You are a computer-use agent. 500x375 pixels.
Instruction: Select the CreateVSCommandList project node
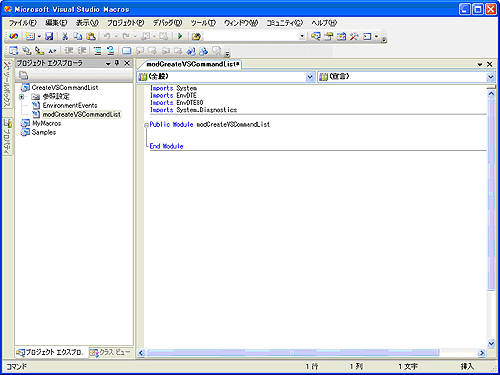click(65, 88)
